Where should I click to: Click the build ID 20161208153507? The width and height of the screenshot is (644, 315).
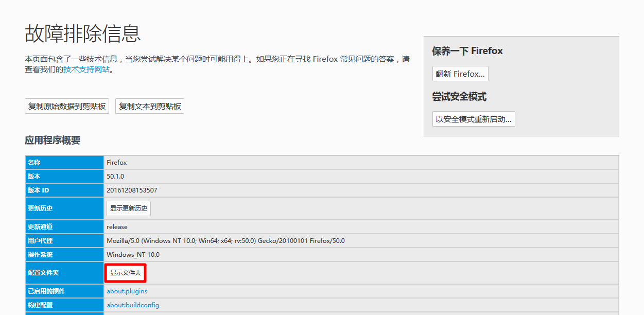coord(132,190)
